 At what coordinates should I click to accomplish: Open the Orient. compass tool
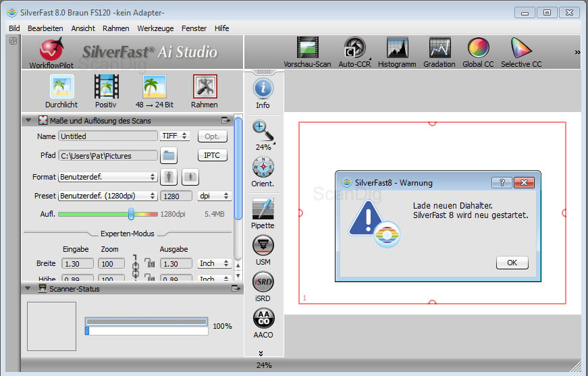coord(263,172)
